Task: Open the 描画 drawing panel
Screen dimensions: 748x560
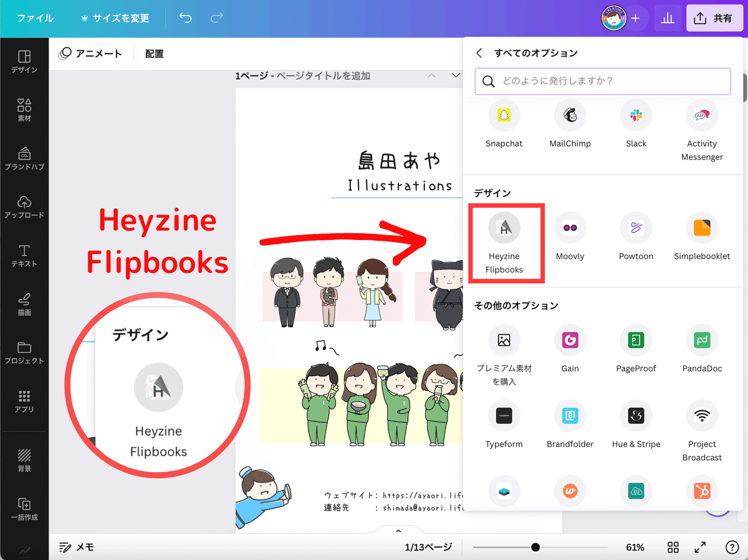Action: coord(24,305)
